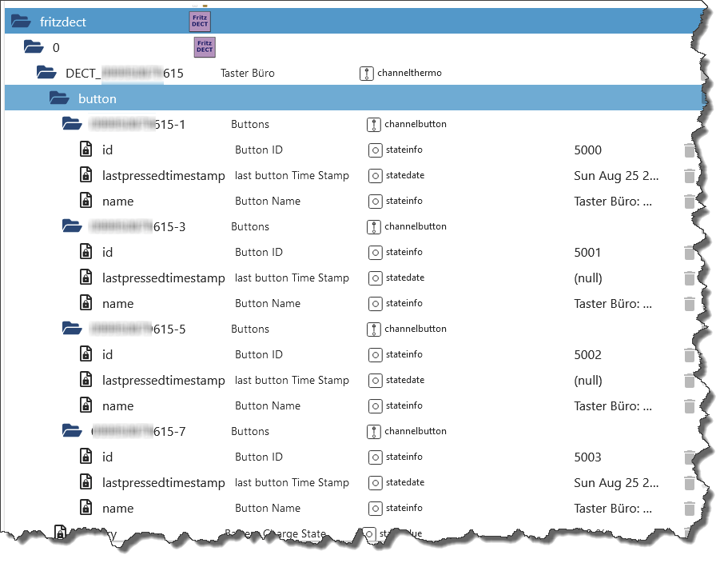Delete the name state under 615-7
The image size is (728, 563).
point(690,508)
